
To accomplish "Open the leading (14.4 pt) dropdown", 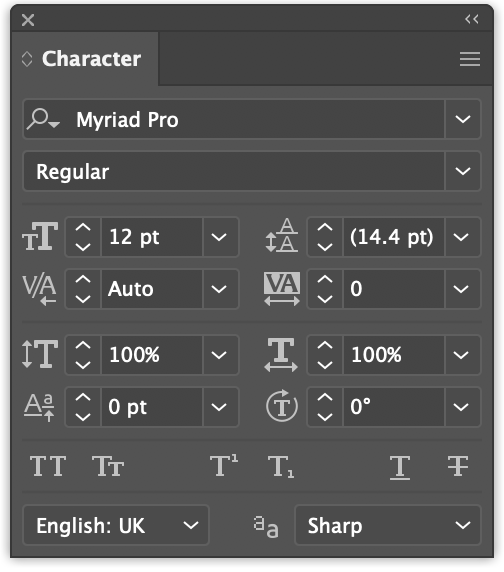I will coord(461,237).
